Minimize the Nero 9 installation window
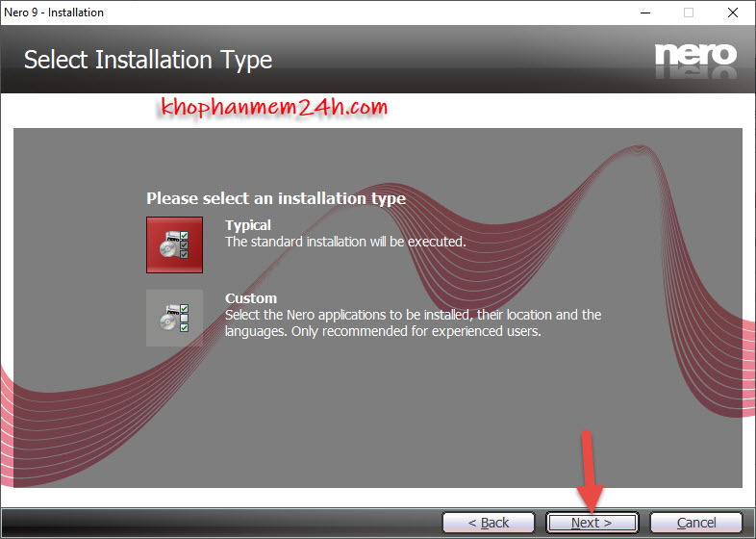This screenshot has height=539, width=756. click(644, 13)
